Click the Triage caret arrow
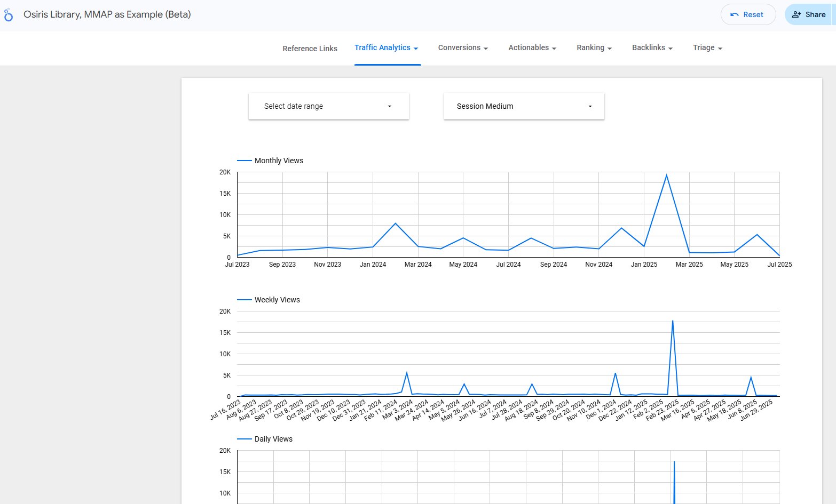Image resolution: width=836 pixels, height=504 pixels. point(720,49)
